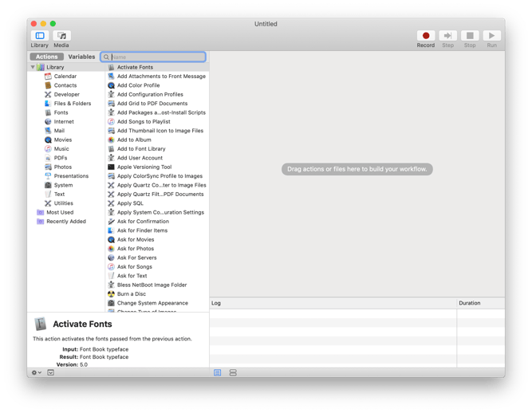The width and height of the screenshot is (532, 413).
Task: Hide the action description pane
Action: (x=50, y=372)
